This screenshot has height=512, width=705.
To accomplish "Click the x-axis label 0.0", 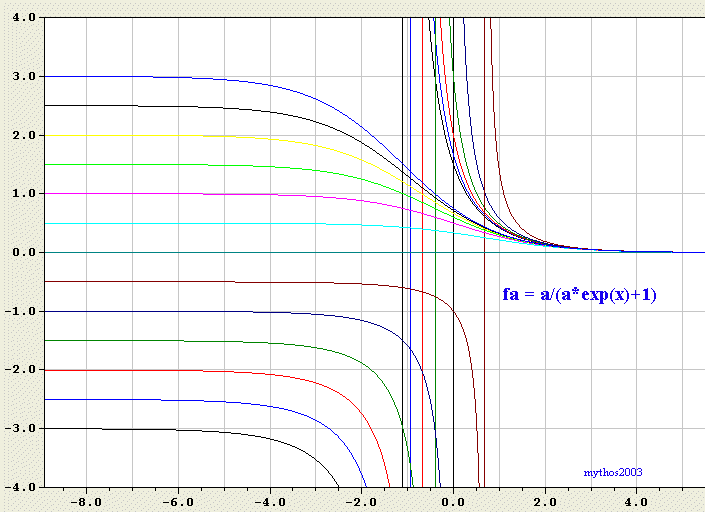I will [453, 502].
